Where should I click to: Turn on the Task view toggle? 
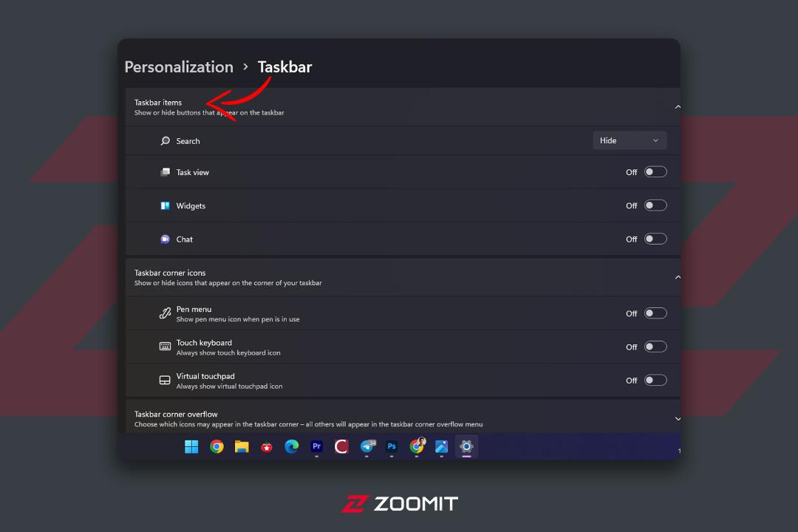[655, 172]
